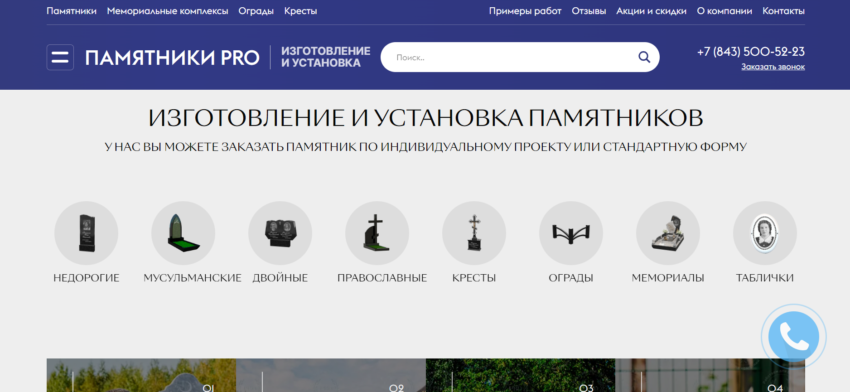
Task: Open Контакты page
Action: click(x=783, y=11)
